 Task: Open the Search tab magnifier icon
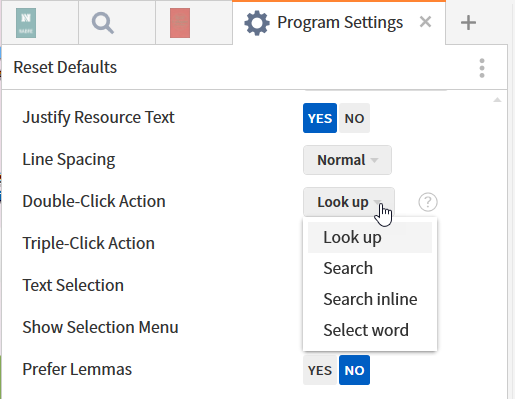coord(103,23)
